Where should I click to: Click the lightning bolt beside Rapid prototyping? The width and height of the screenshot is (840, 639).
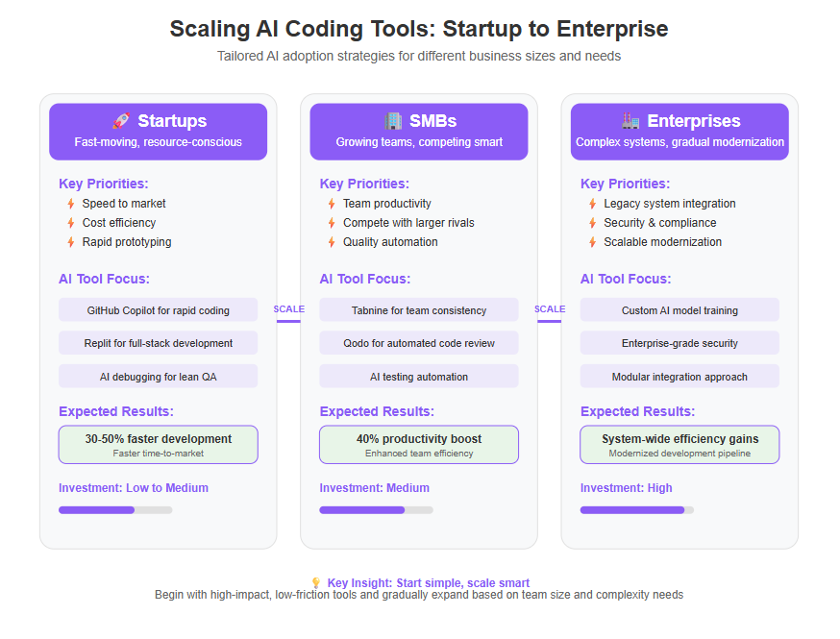pos(71,242)
